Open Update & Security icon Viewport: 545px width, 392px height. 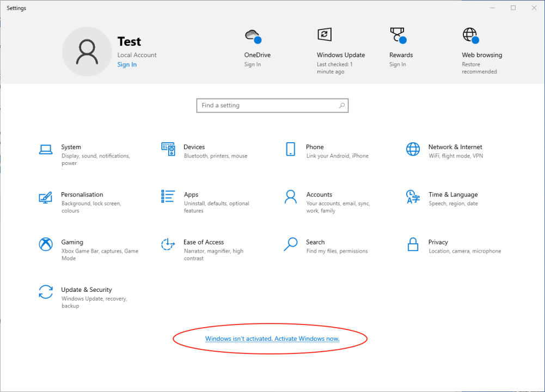tap(46, 292)
